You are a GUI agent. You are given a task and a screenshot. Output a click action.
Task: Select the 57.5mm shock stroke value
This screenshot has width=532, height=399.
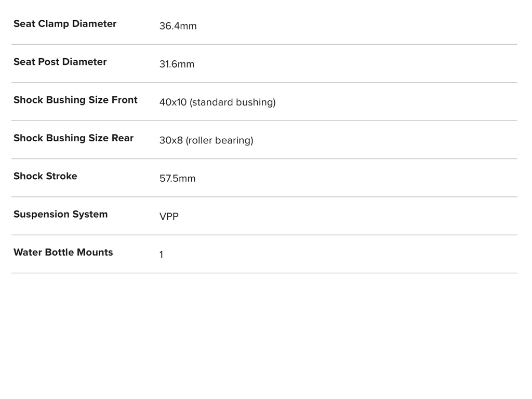point(177,179)
